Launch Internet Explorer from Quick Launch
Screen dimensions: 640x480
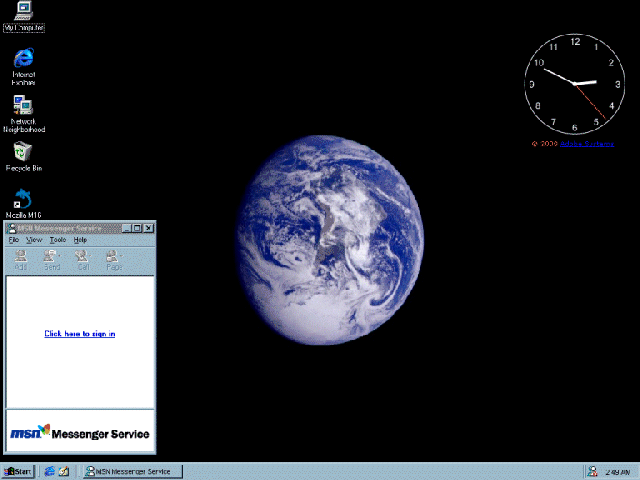point(49,471)
